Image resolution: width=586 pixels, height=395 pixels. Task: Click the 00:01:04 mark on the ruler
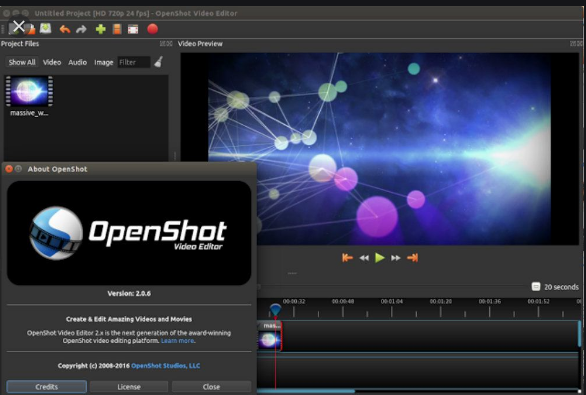[x=392, y=301]
